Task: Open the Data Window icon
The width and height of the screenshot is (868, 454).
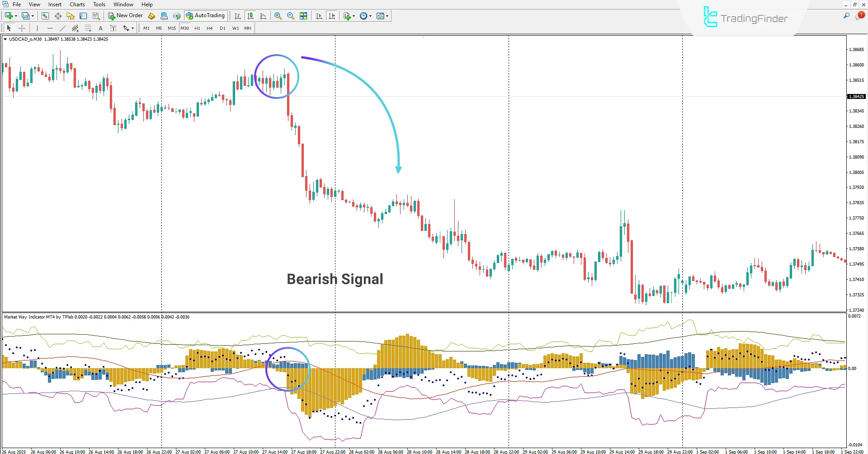Action: [58, 15]
